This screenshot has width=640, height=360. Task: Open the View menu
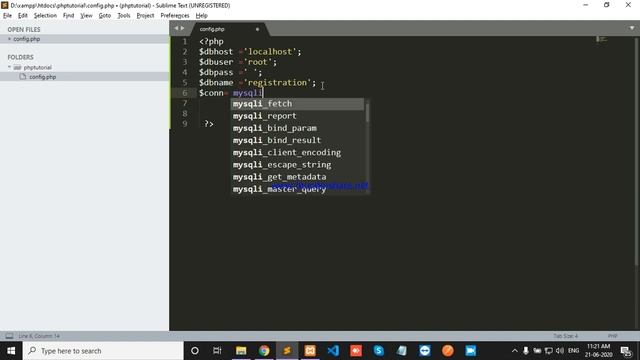pyautogui.click(x=86, y=16)
